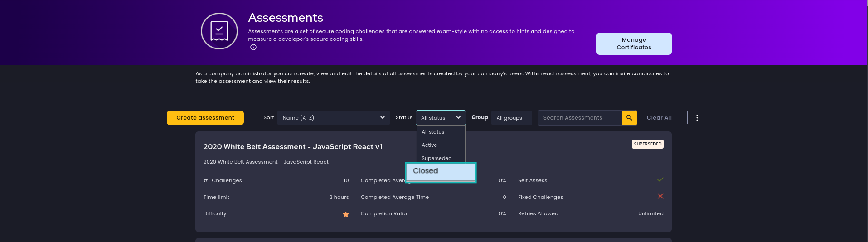Click the yellow search magnifier icon
The image size is (868, 242).
(629, 118)
